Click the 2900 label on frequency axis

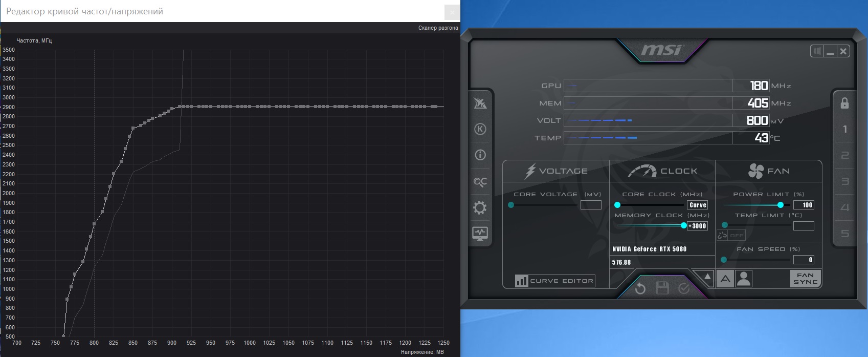pos(9,107)
